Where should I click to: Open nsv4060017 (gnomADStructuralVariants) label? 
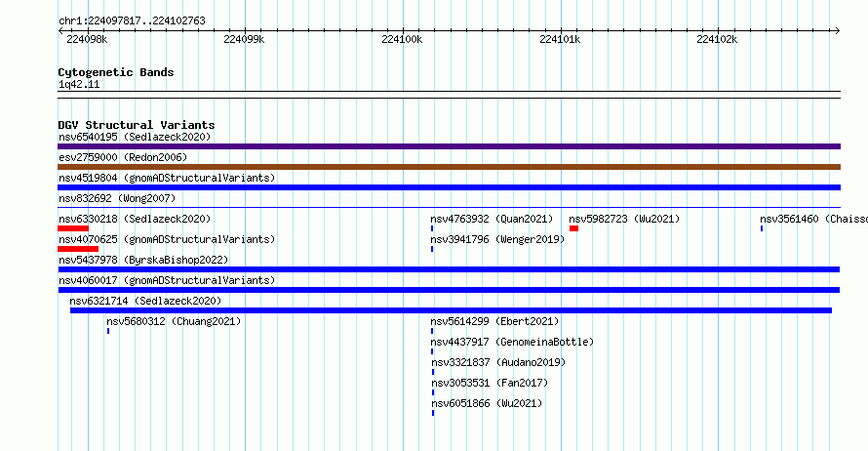click(167, 280)
